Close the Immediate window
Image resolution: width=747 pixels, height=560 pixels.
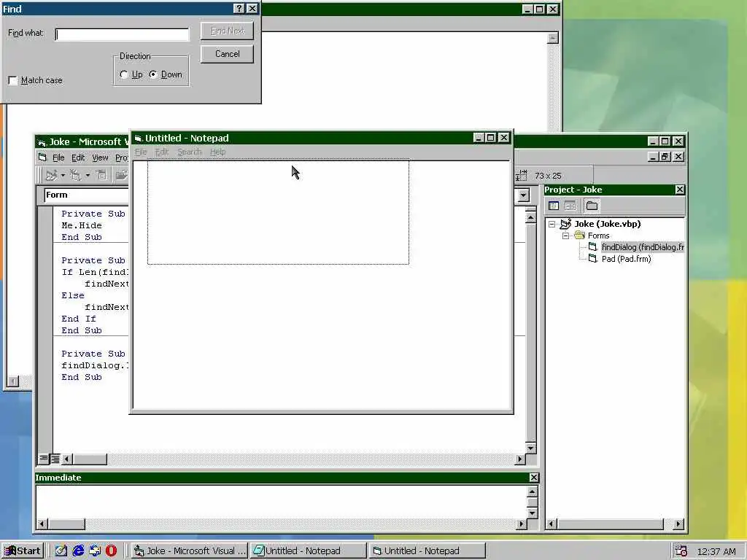pyautogui.click(x=534, y=478)
